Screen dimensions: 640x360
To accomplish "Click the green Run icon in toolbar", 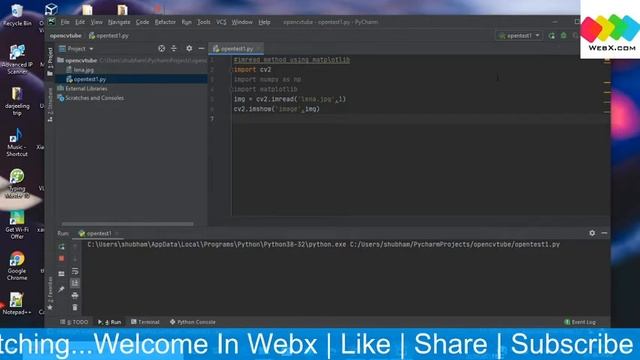I will [552, 36].
